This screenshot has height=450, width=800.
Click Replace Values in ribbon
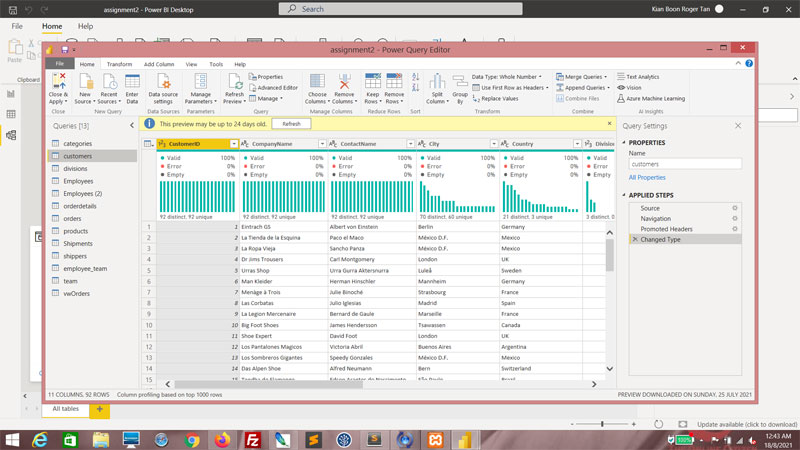point(495,98)
